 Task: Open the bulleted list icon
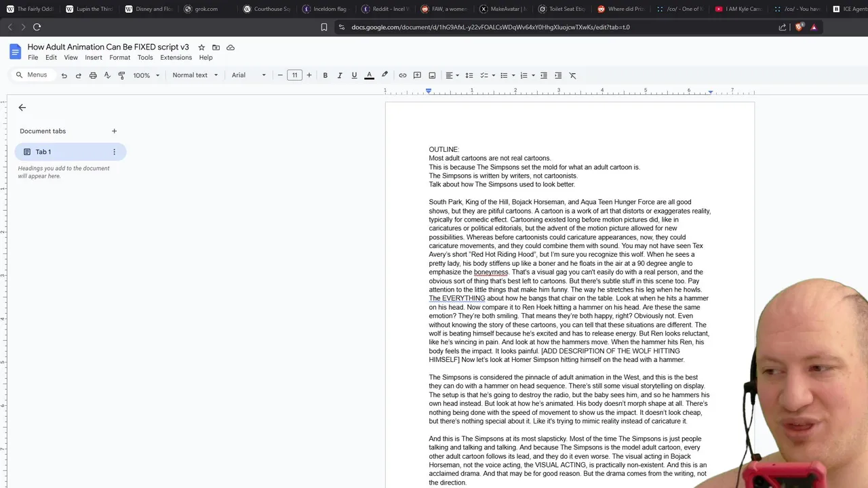[x=504, y=75]
